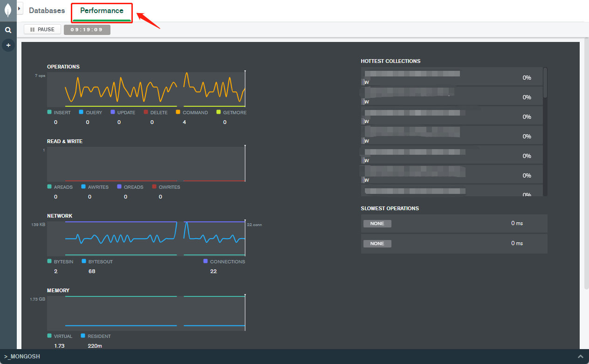Click the first NONE slowest operation entry
This screenshot has width=589, height=364.
(377, 224)
